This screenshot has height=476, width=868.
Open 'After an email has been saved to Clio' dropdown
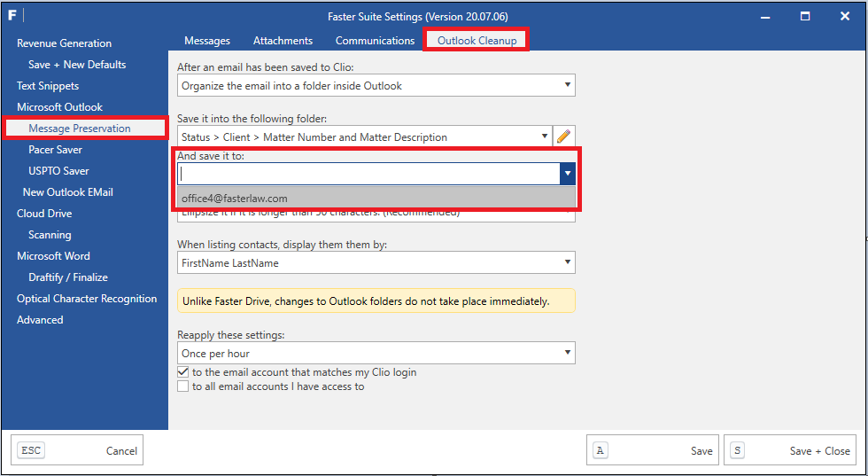click(376, 85)
